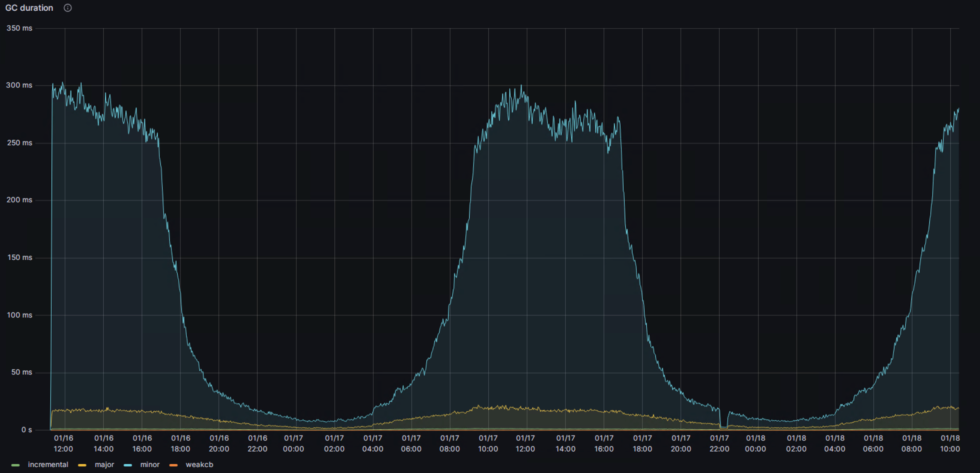Image resolution: width=980 pixels, height=473 pixels.
Task: Click the 01/17 00:00 time axis label
Action: pyautogui.click(x=293, y=443)
